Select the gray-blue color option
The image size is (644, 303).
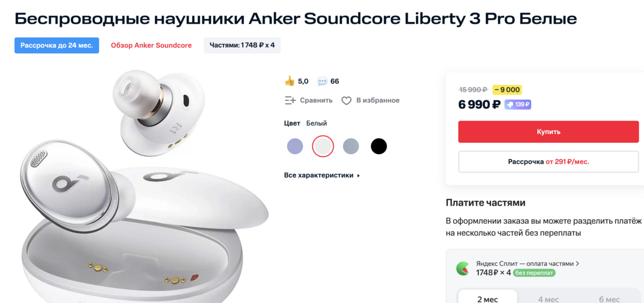tap(351, 146)
